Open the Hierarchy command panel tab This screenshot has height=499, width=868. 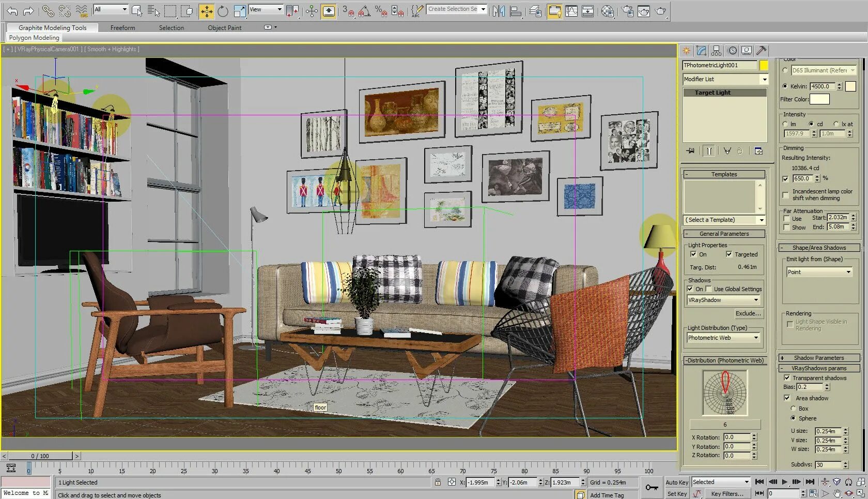click(x=716, y=51)
